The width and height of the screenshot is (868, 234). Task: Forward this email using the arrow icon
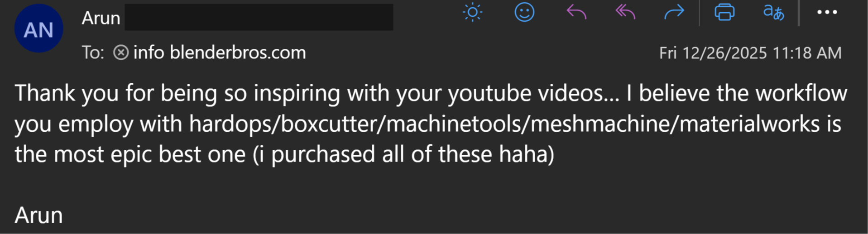[674, 12]
